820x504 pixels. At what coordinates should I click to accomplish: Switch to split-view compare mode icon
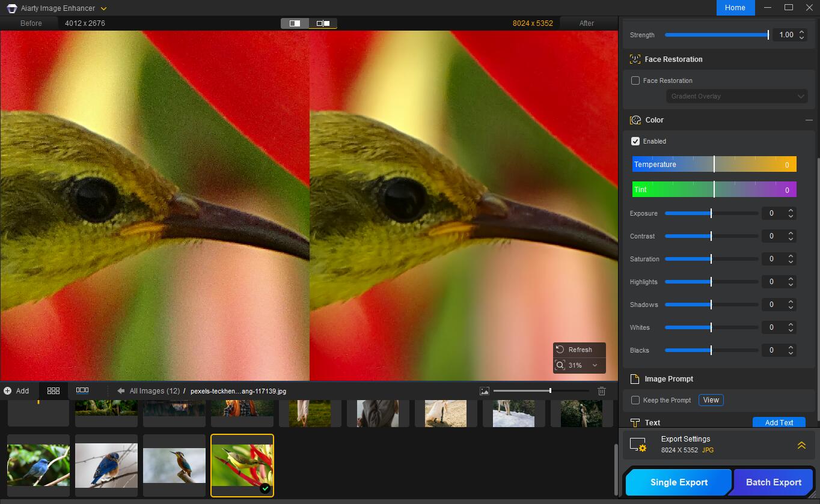coord(295,23)
